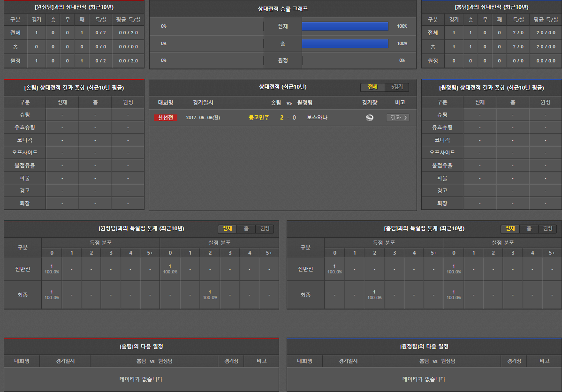Click 슈팅 row in home team summary table

(x=25, y=115)
